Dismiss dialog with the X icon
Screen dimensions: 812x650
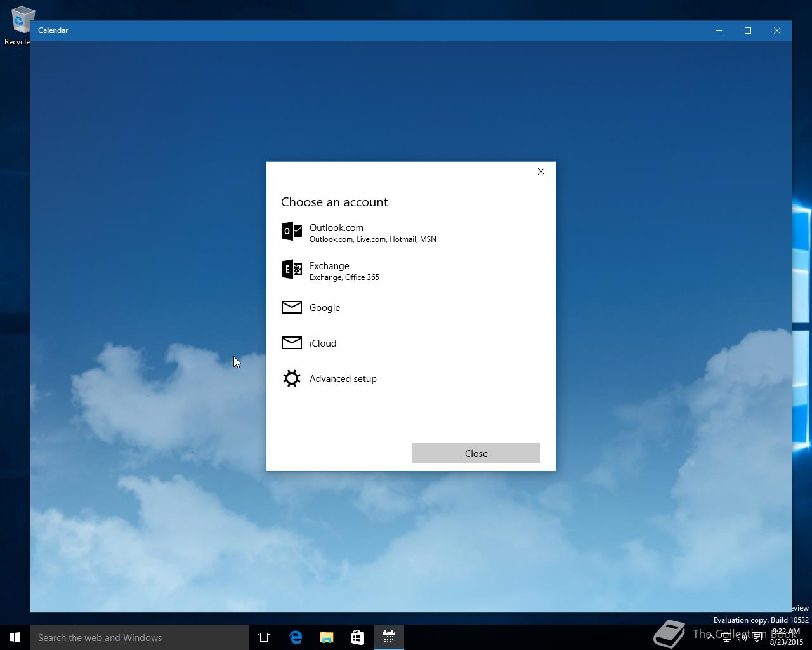point(541,171)
